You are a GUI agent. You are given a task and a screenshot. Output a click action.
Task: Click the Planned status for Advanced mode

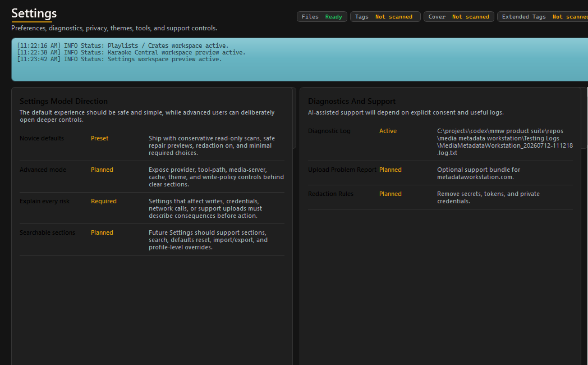102,170
